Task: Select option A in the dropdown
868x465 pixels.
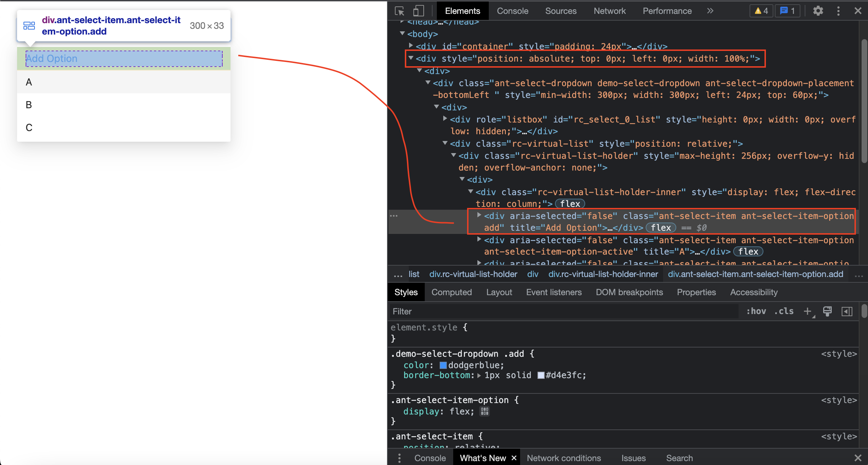Action: pos(124,82)
